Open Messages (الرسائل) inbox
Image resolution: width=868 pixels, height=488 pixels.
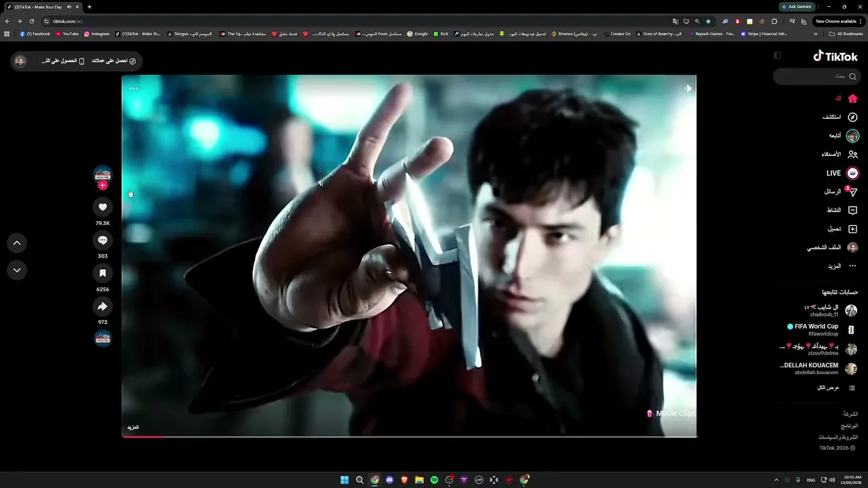click(x=841, y=192)
